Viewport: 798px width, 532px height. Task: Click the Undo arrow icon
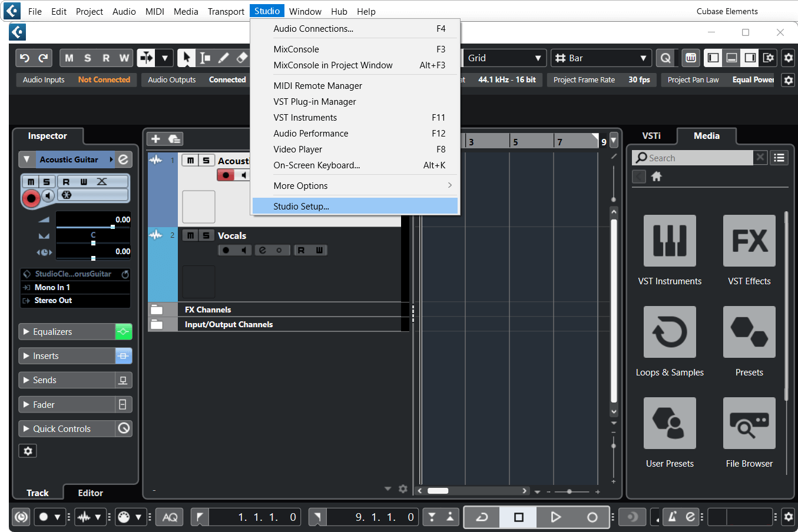coord(24,58)
